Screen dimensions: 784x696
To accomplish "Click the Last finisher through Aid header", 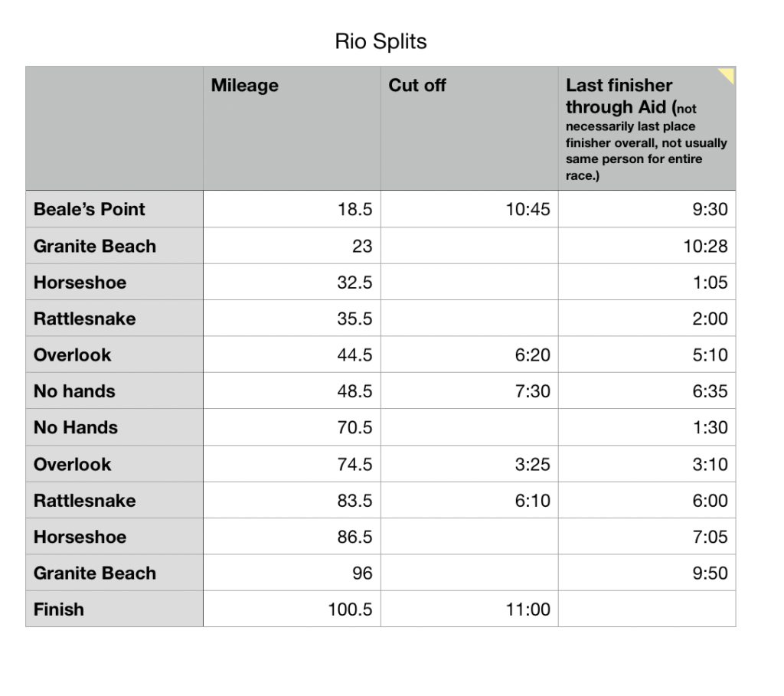I will tap(647, 128).
